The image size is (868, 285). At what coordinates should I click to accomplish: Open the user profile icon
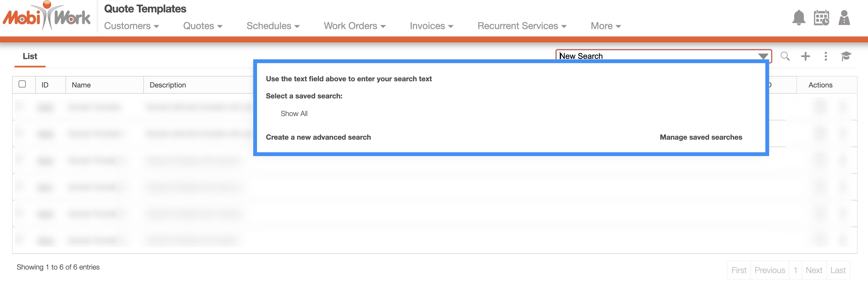pos(844,18)
